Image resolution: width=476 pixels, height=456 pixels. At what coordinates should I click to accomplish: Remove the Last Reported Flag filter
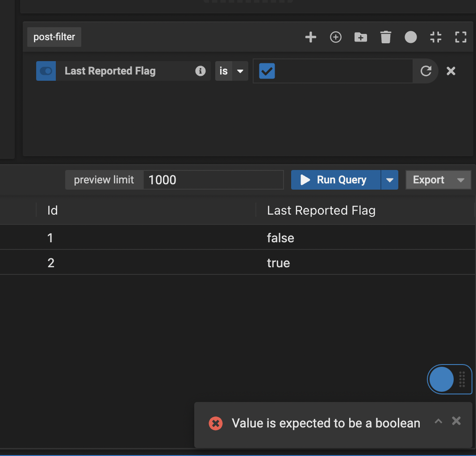(x=451, y=71)
